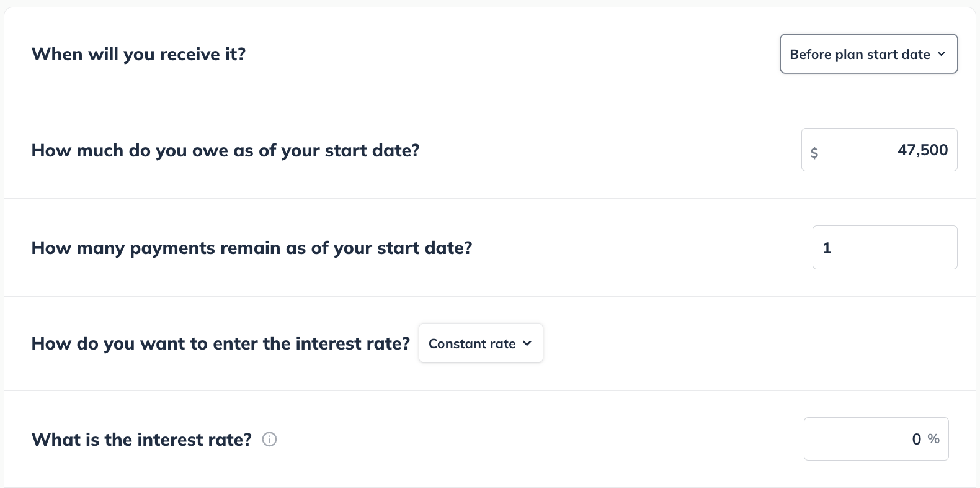Click the question When will you receive it

(138, 54)
